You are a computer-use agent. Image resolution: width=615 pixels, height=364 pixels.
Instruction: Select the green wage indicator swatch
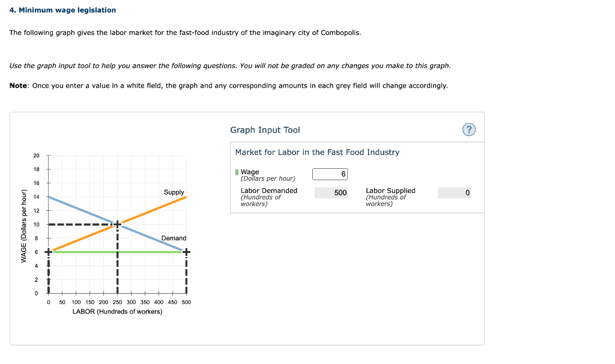237,172
